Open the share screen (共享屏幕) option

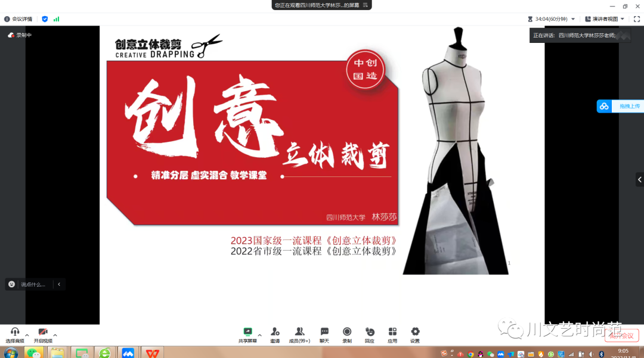coord(247,334)
